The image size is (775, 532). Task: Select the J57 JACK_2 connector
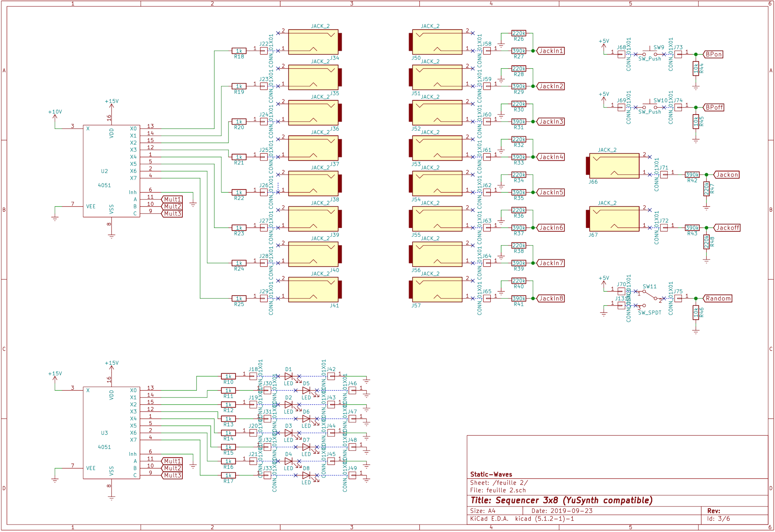(x=437, y=290)
